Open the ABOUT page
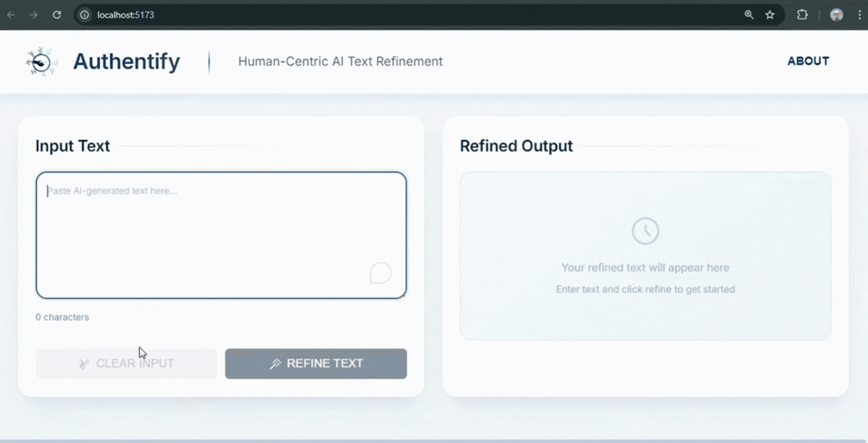Screen dimensions: 868x443 coord(808,61)
